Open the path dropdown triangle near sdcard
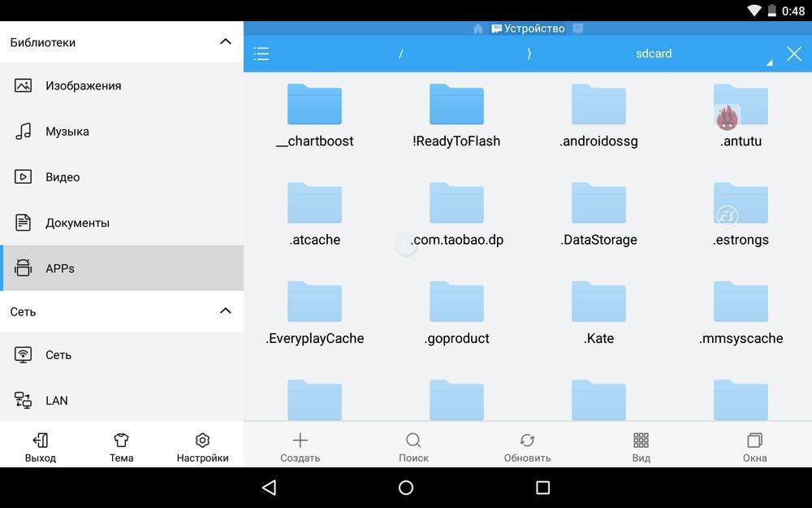 pyautogui.click(x=770, y=63)
